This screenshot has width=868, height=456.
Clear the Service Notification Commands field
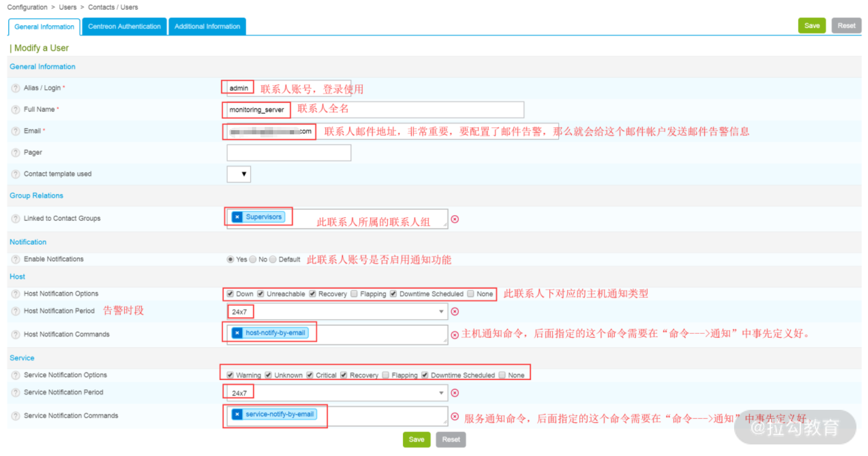tap(455, 417)
